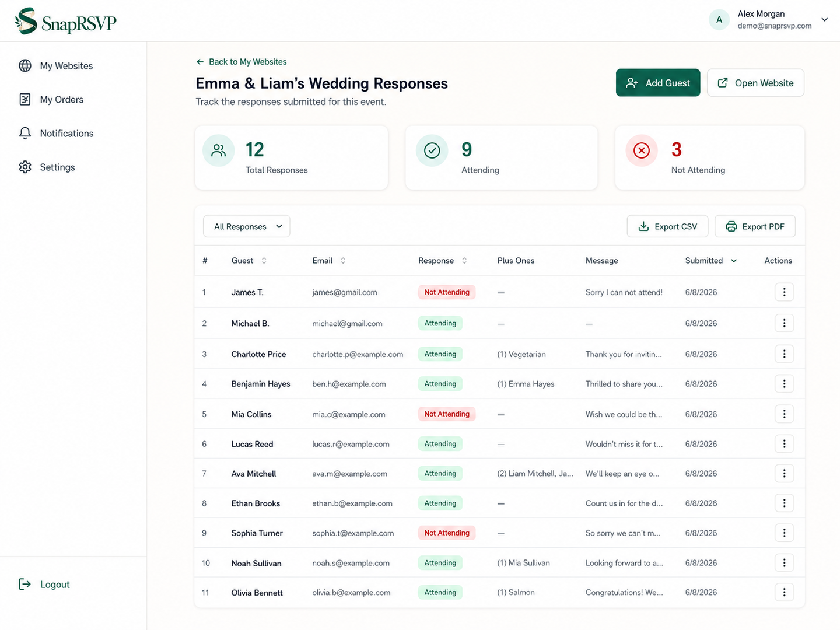Click the Notifications bell icon
The image size is (840, 630).
pos(25,134)
